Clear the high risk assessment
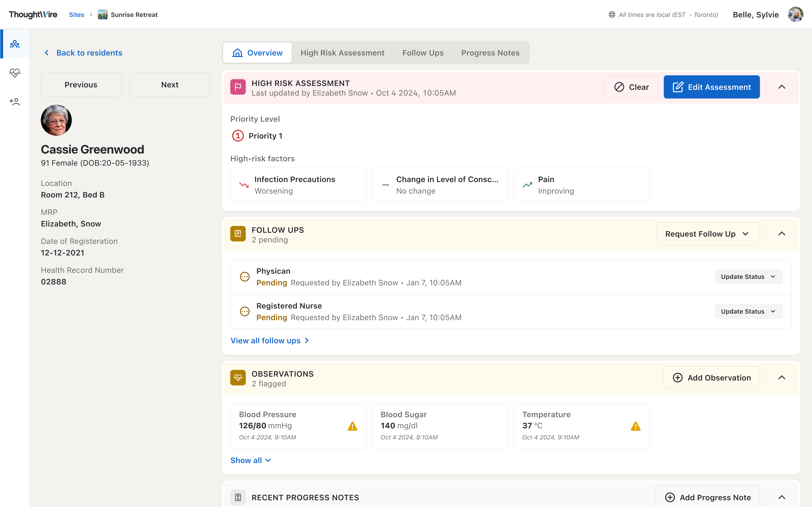812x507 pixels. click(631, 87)
